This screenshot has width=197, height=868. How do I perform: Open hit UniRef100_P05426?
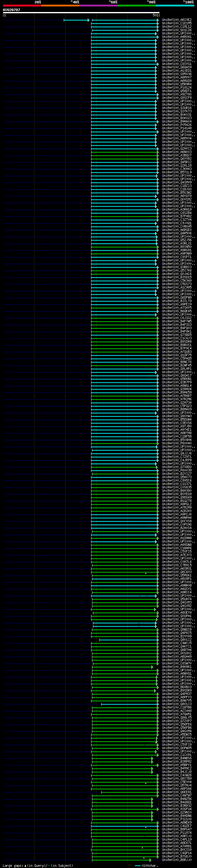pyautogui.click(x=177, y=125)
